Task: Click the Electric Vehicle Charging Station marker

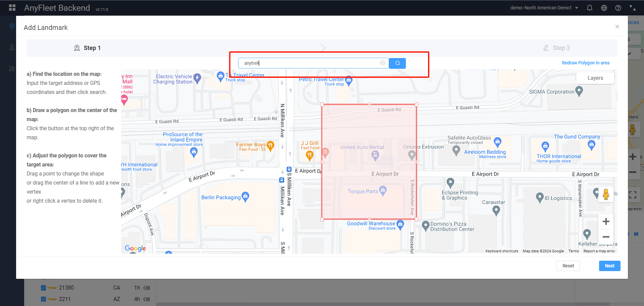Action: tap(197, 78)
